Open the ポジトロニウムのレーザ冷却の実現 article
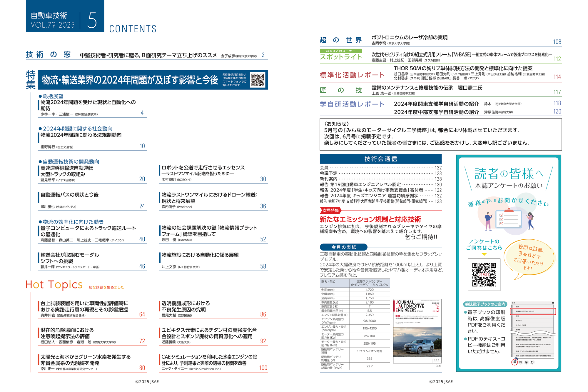The height and width of the screenshot is (392, 588). pyautogui.click(x=409, y=38)
